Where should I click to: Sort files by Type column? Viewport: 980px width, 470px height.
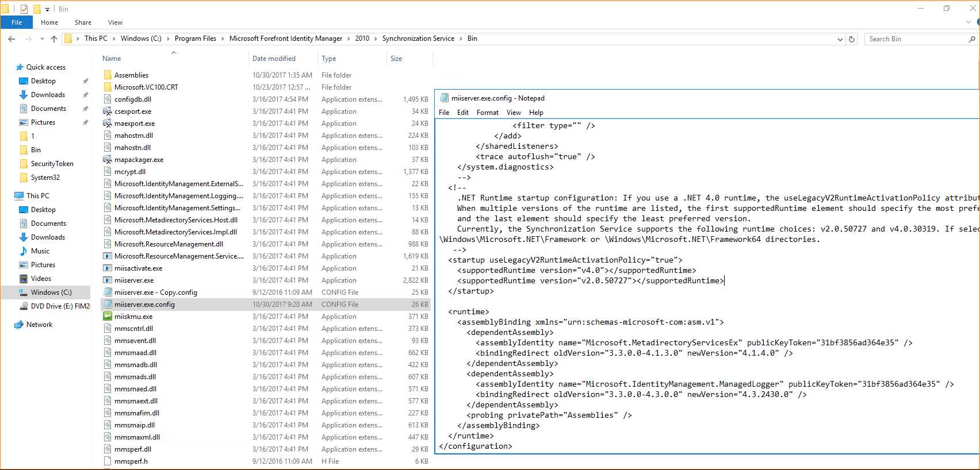[x=329, y=59]
